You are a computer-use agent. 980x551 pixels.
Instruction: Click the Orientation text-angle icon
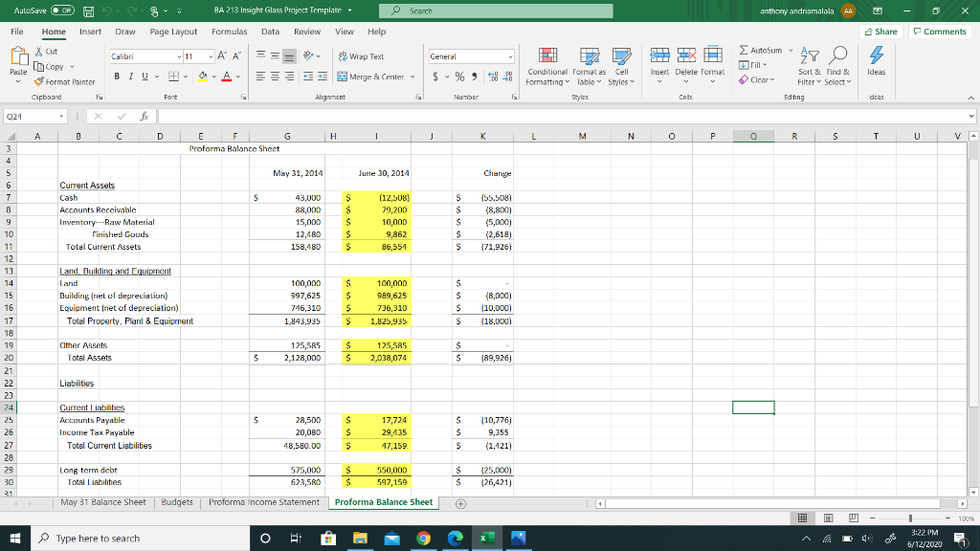308,56
